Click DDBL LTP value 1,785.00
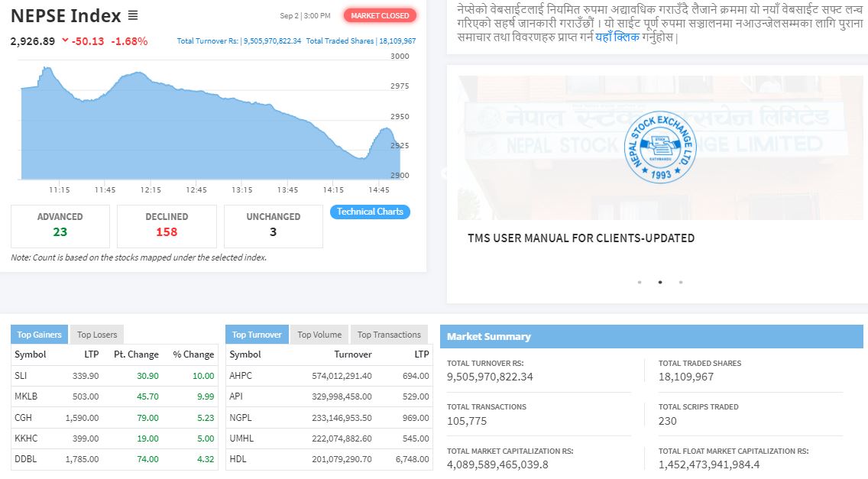This screenshot has width=868, height=479. (82, 460)
